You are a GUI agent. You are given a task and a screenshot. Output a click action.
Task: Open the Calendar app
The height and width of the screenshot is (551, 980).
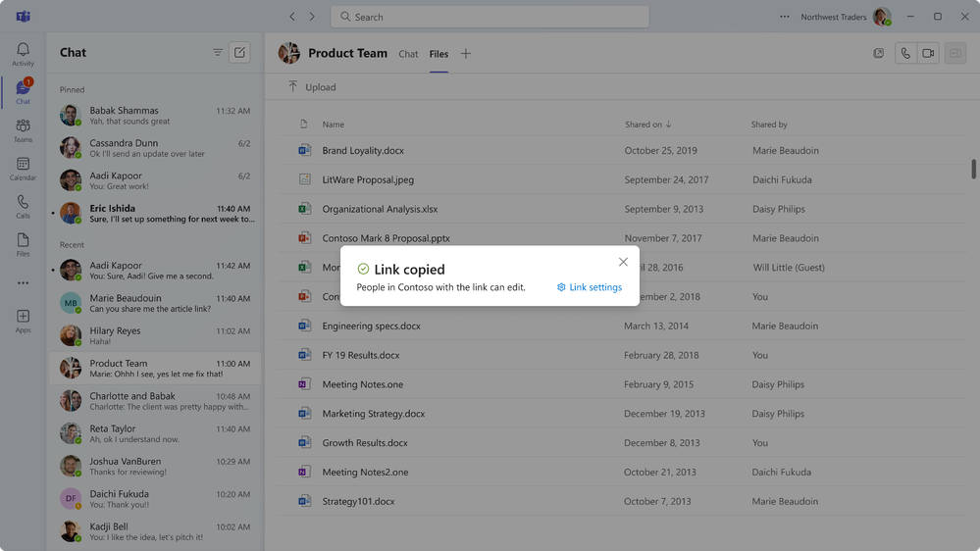23,169
